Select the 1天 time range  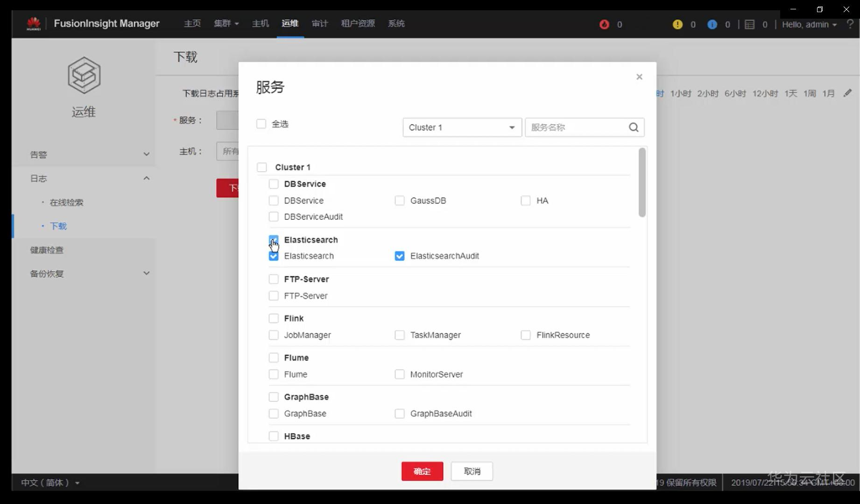coord(790,94)
